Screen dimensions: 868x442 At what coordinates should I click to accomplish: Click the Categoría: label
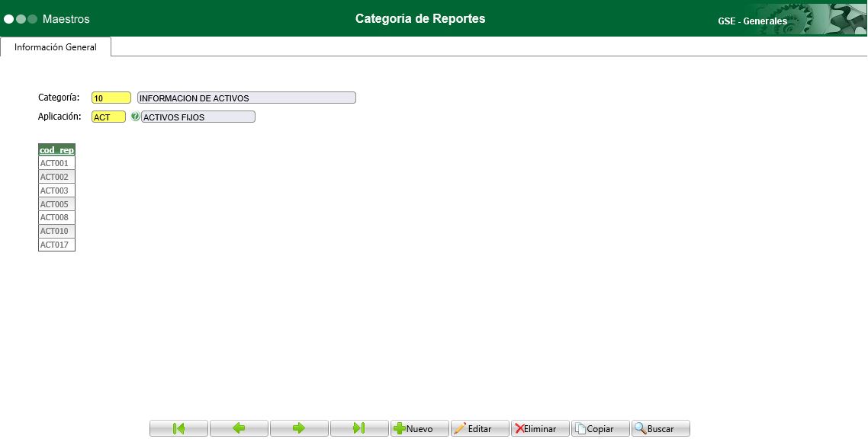59,98
